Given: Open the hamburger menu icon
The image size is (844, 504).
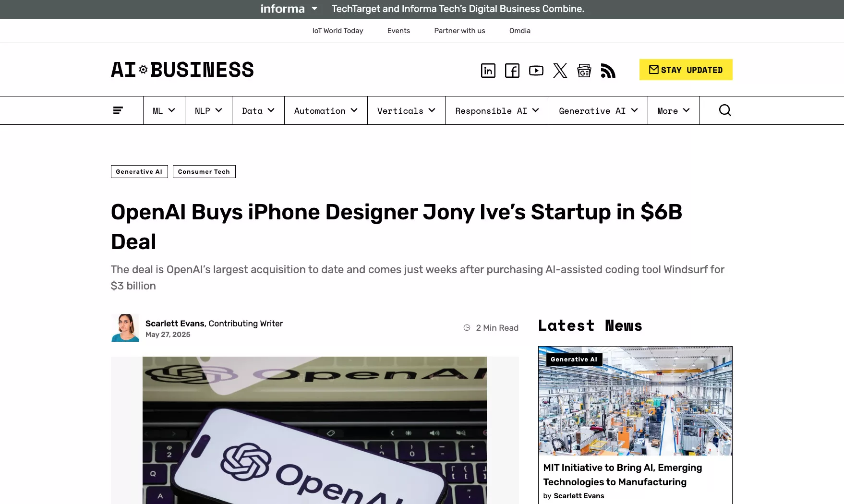Looking at the screenshot, I should coord(118,110).
